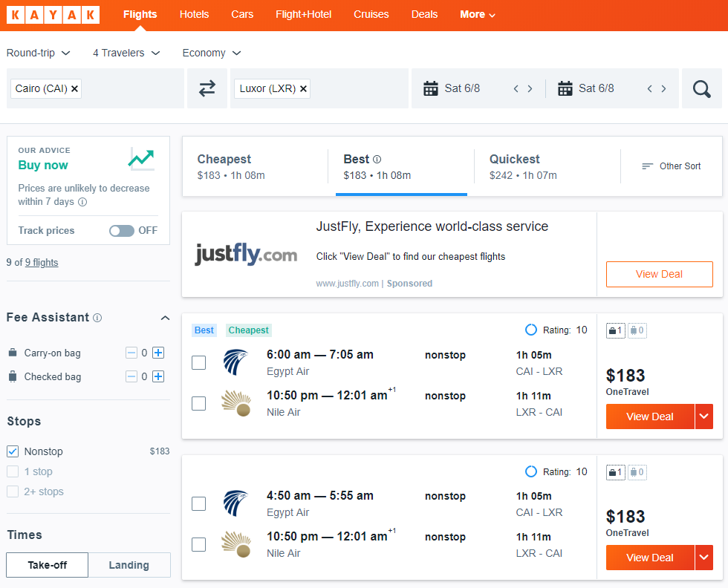
Task: Remove Luxor (LXR) from destination
Action: pyautogui.click(x=303, y=88)
